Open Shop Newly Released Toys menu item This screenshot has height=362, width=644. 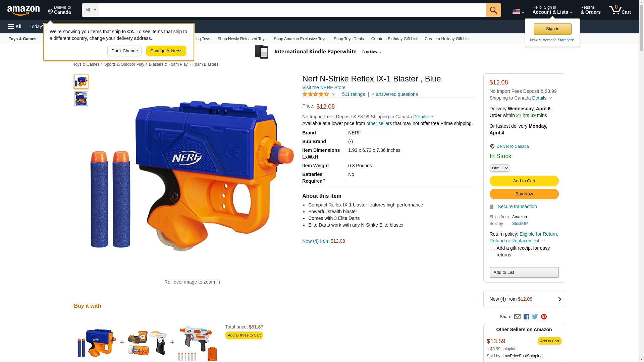click(x=242, y=39)
